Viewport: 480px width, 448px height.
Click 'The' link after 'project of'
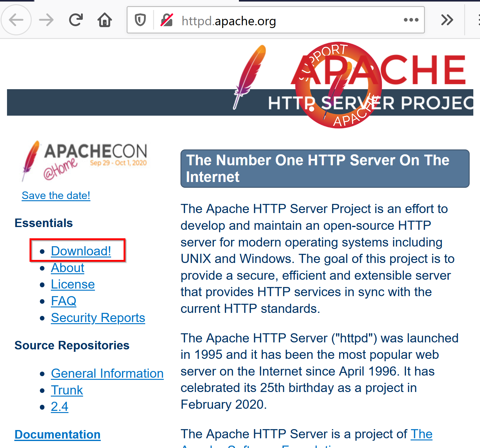(x=422, y=434)
